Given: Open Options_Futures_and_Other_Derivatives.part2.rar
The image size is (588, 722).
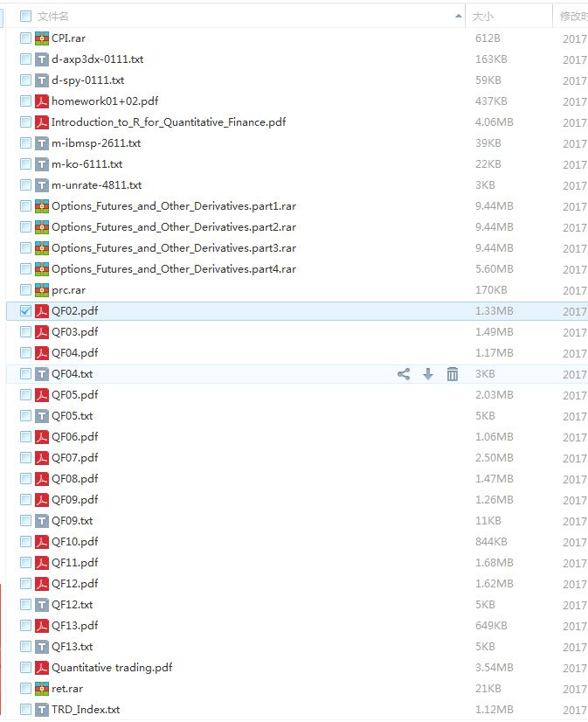Looking at the screenshot, I should click(174, 227).
